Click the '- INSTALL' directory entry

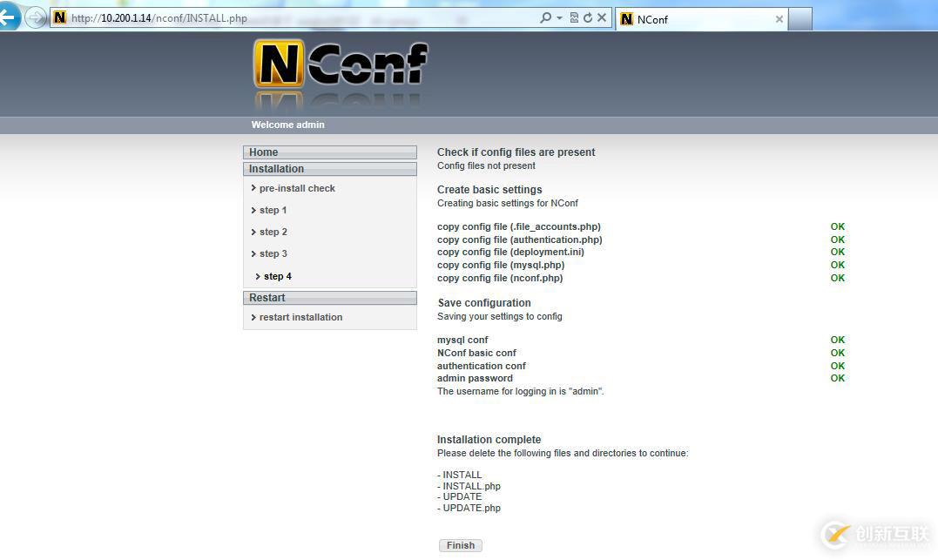pyautogui.click(x=459, y=475)
